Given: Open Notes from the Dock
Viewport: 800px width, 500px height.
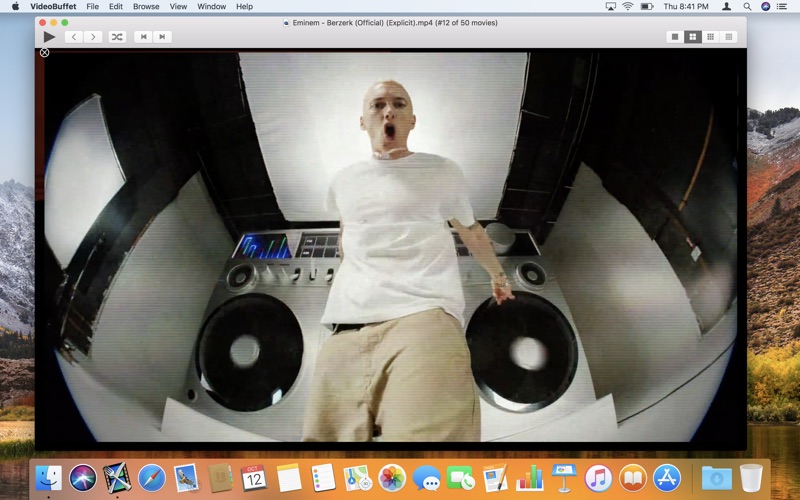Looking at the screenshot, I should (x=289, y=479).
